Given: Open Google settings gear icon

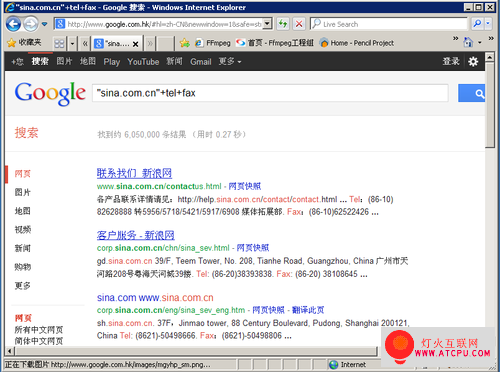Looking at the screenshot, I should tap(473, 61).
